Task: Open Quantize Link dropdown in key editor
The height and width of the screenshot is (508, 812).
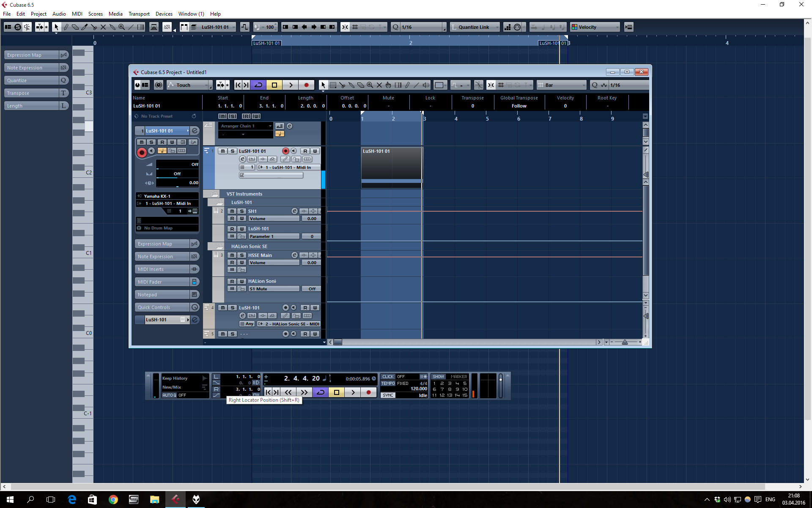Action: 475,27
